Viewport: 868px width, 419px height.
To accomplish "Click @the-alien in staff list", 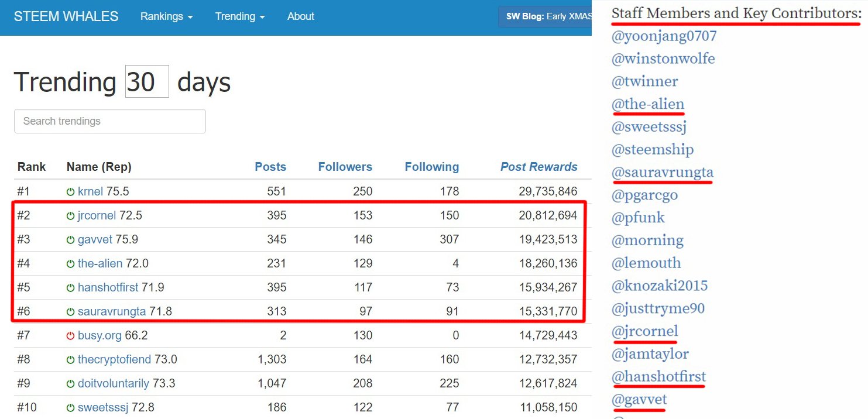I will pos(648,105).
